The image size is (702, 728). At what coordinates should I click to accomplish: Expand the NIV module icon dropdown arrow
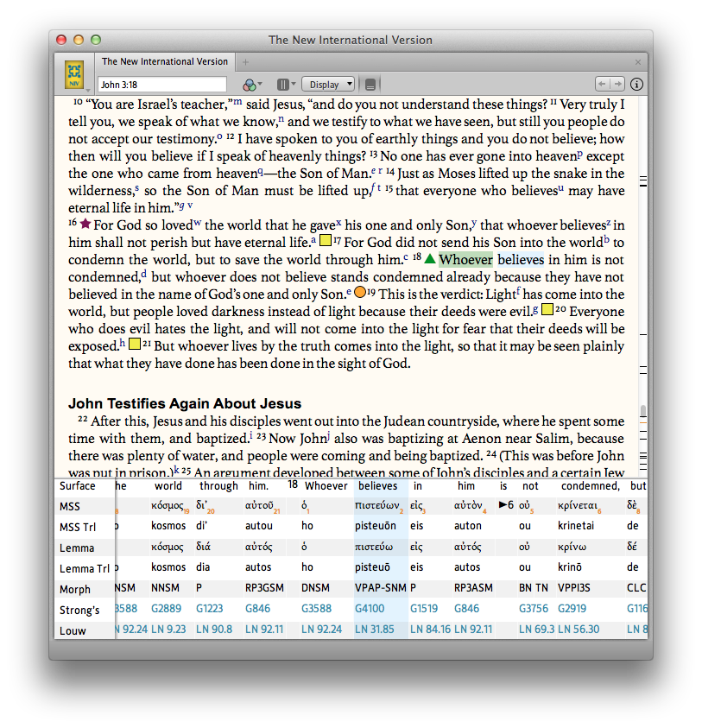[87, 90]
